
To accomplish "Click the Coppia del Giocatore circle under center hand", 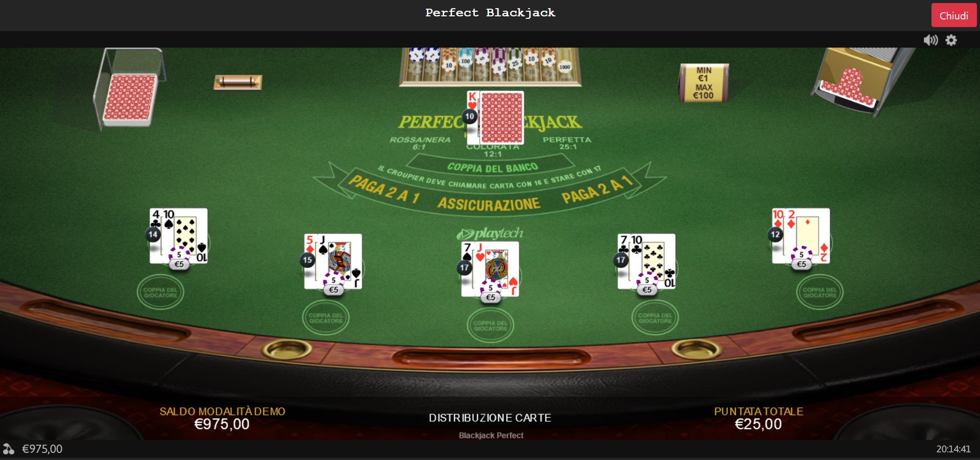I will click(x=490, y=325).
